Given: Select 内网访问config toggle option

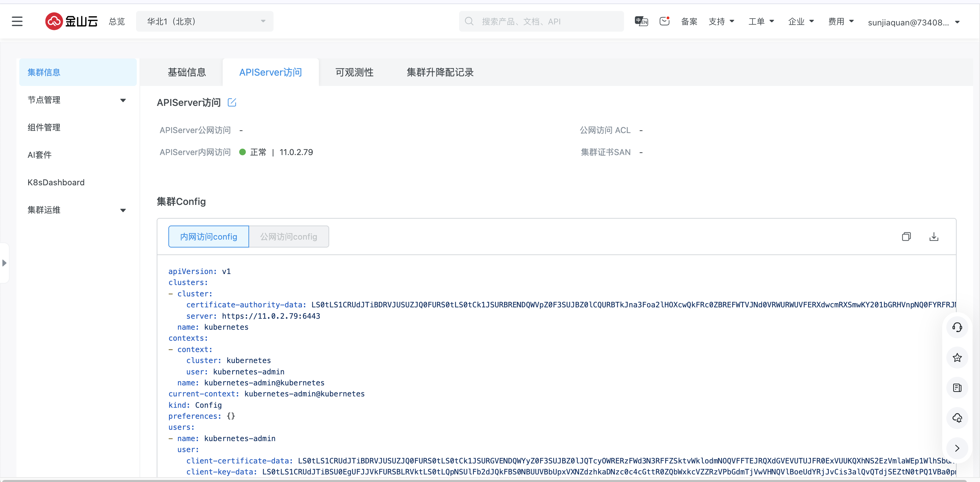Looking at the screenshot, I should [x=209, y=237].
